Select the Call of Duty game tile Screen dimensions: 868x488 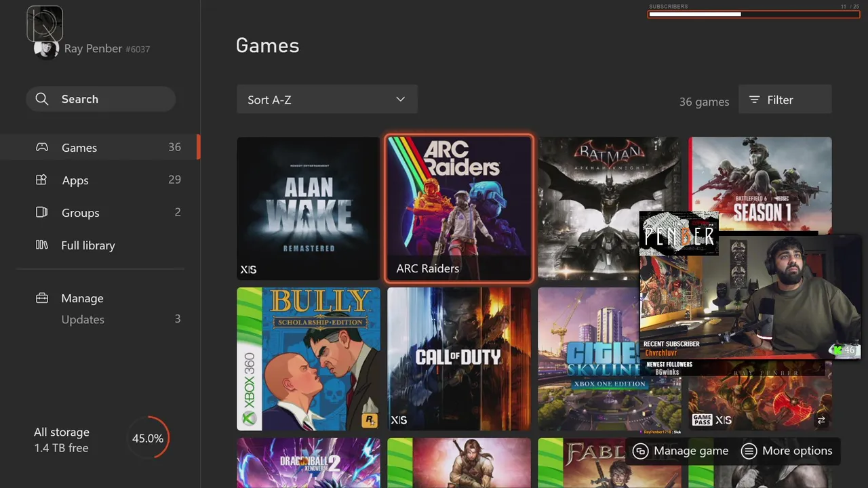459,359
